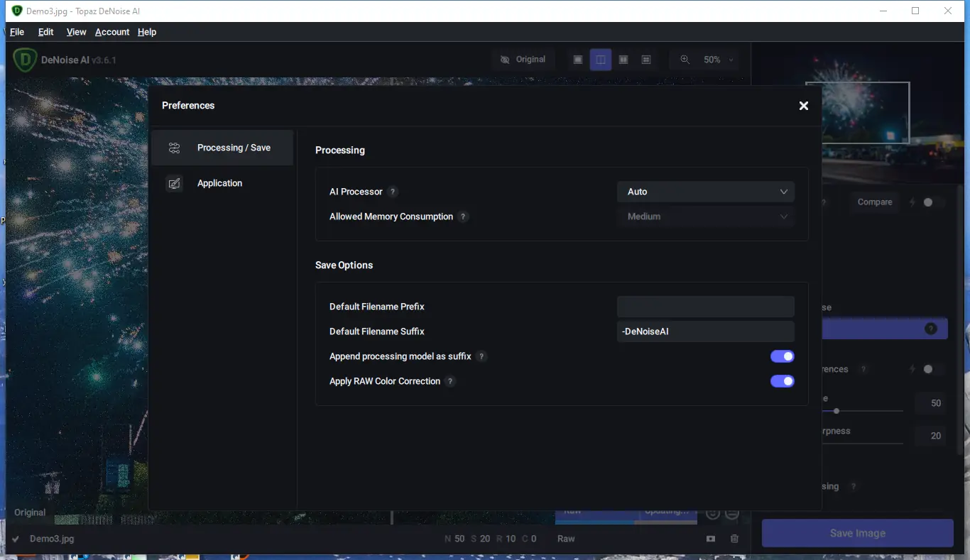Show help for AI Processor
Image resolution: width=970 pixels, height=560 pixels.
pyautogui.click(x=393, y=192)
